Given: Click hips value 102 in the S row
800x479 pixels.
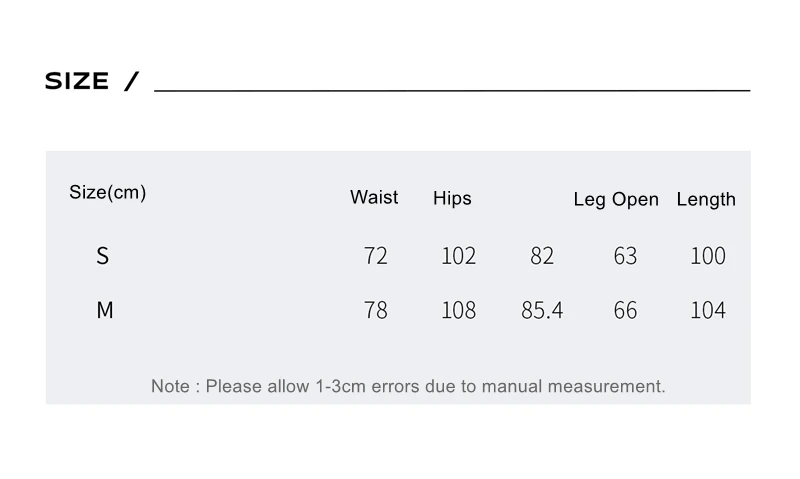Looking at the screenshot, I should tap(459, 256).
